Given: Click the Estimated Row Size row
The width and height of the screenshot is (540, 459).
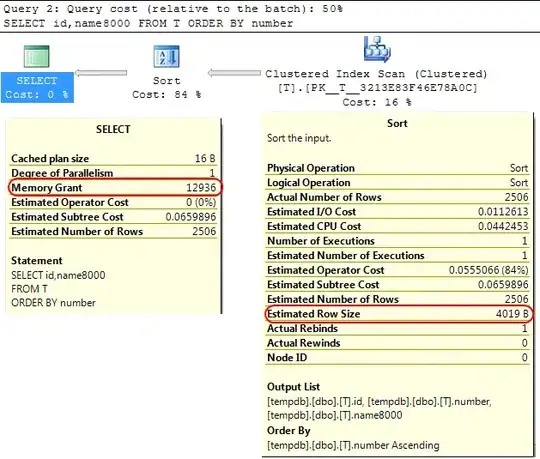Looking at the screenshot, I should (x=398, y=314).
